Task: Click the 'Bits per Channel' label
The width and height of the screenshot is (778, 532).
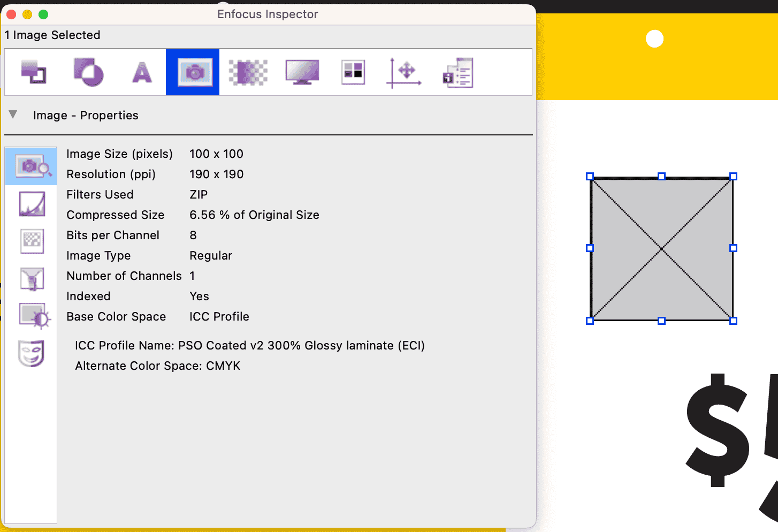Action: point(113,235)
